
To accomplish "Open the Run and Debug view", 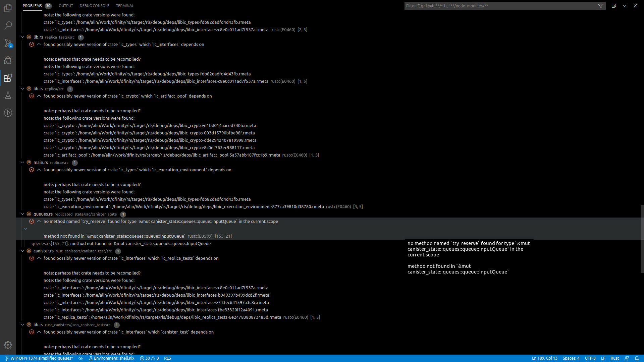I will [x=8, y=60].
